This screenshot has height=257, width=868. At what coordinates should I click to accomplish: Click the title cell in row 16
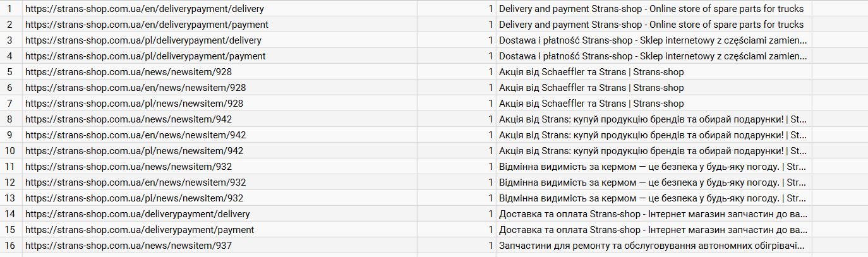click(x=653, y=246)
